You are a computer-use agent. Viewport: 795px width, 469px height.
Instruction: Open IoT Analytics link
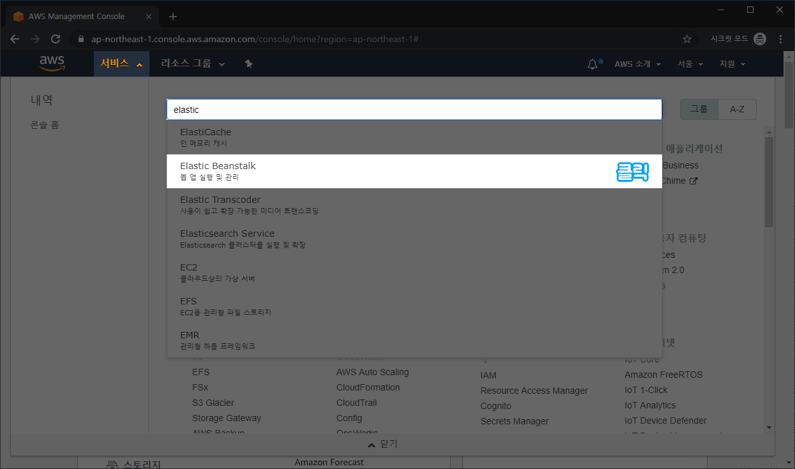point(650,405)
